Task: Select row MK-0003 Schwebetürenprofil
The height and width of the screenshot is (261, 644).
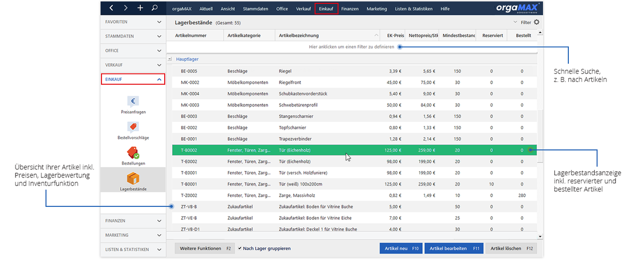Action: (x=354, y=105)
